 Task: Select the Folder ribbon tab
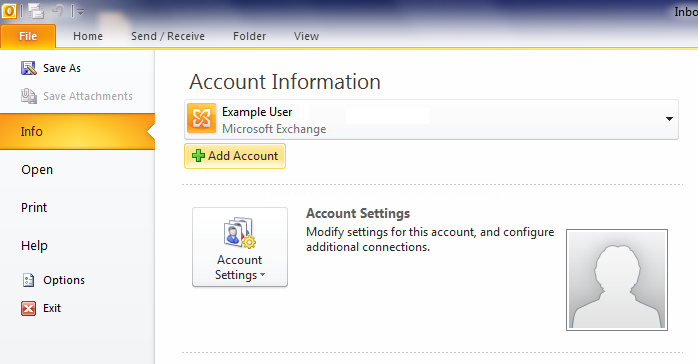click(249, 36)
